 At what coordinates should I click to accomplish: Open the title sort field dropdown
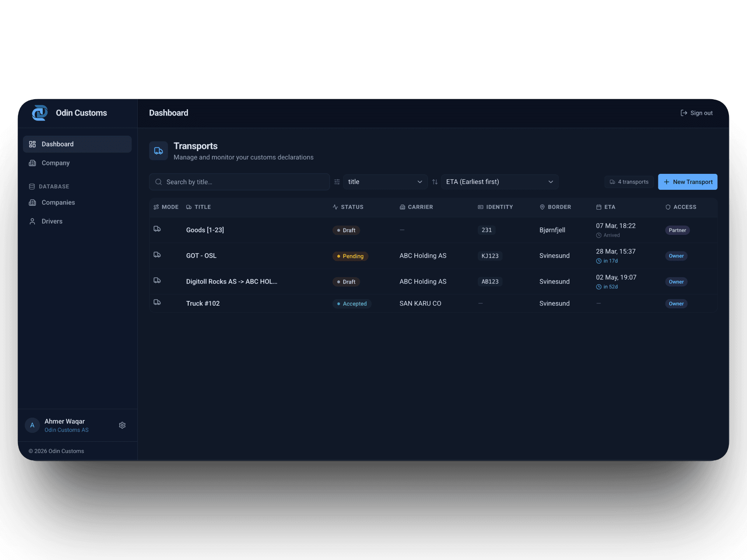pos(385,182)
